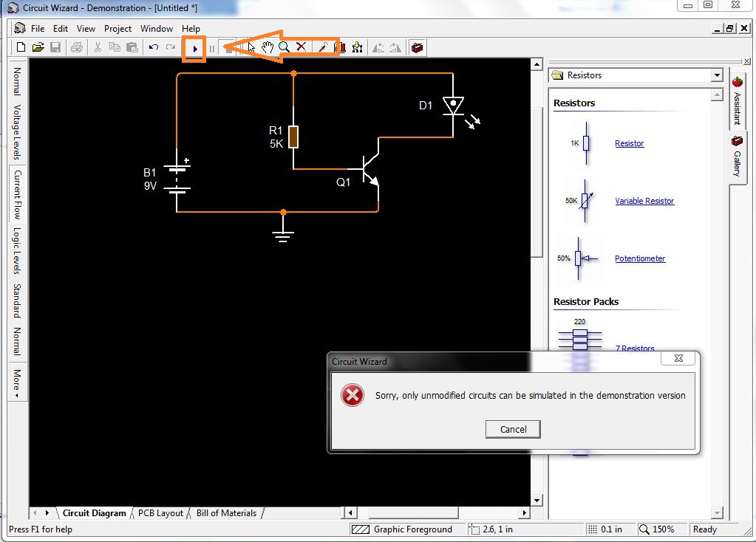Screen dimensions: 756x542
Task: Open the 7 Resistors pack link
Action: click(x=635, y=348)
